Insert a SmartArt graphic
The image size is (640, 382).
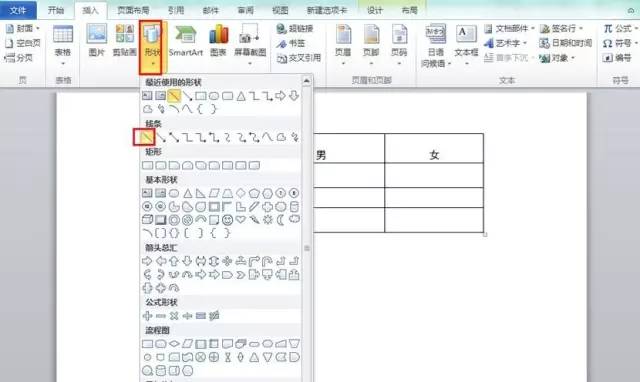pyautogui.click(x=186, y=40)
